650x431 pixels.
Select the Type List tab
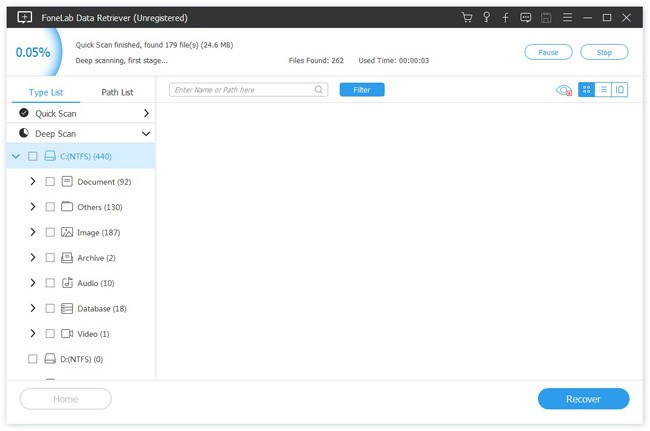coord(46,92)
